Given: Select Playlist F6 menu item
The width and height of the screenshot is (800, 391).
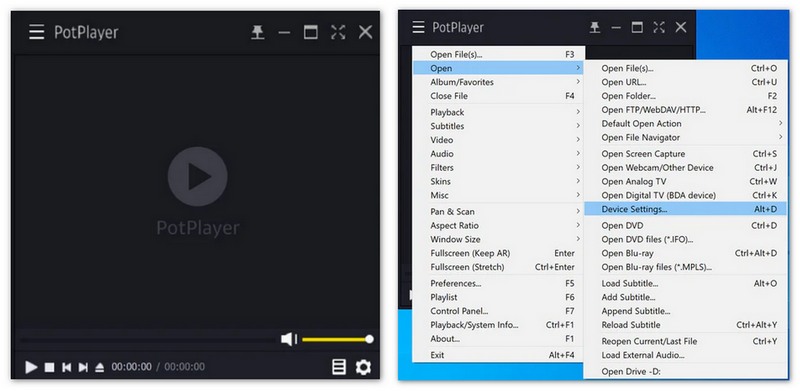Looking at the screenshot, I should 498,297.
